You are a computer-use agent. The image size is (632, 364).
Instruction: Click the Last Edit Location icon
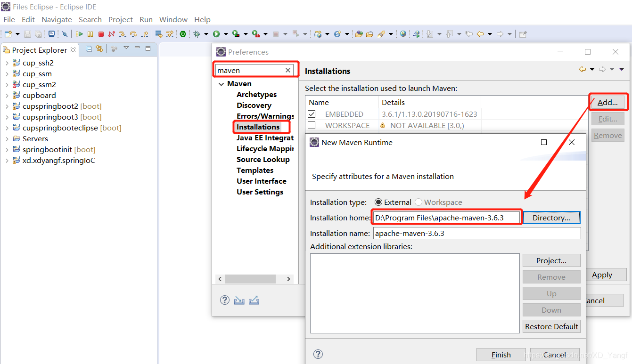(468, 34)
